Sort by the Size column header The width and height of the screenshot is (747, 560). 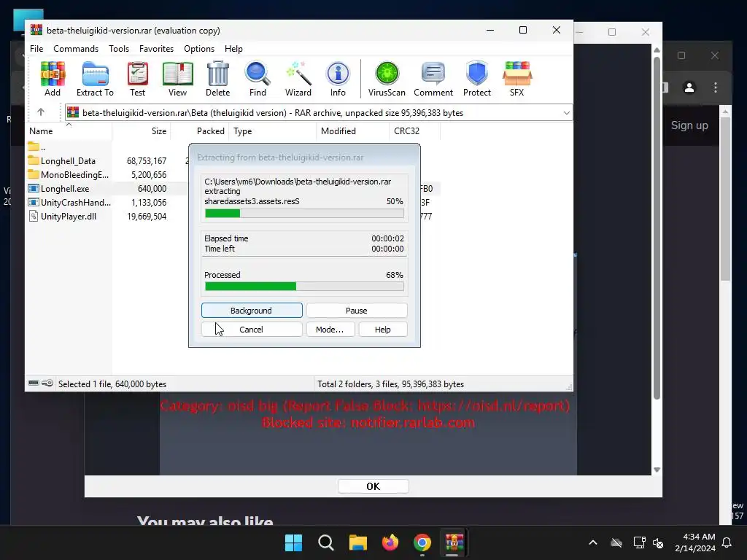(142, 131)
